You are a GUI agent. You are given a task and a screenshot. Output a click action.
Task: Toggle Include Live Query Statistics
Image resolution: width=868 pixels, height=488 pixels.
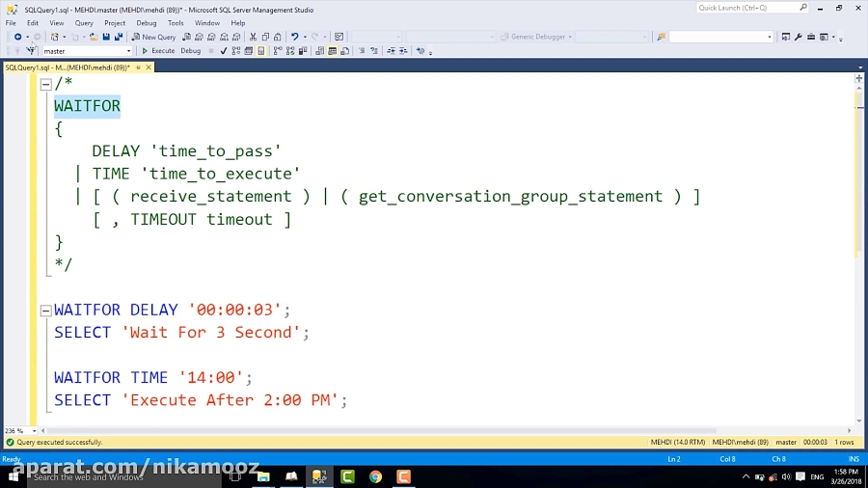tap(290, 51)
